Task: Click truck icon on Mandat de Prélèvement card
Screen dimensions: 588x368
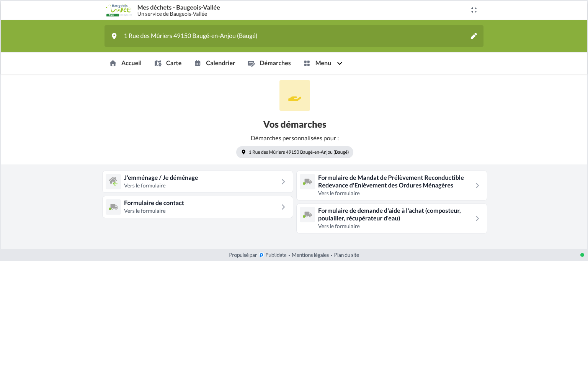Action: pos(307,182)
